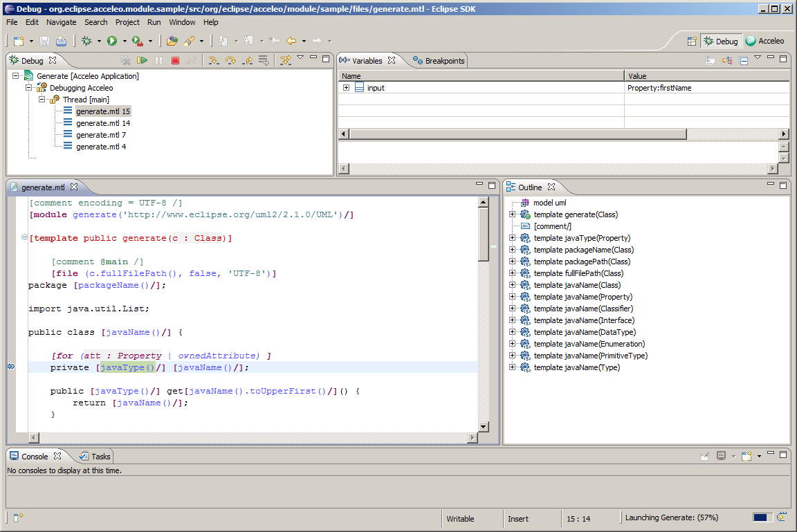This screenshot has height=532, width=797.
Task: Click Collapse All icon in Variables view
Action: coord(744,60)
